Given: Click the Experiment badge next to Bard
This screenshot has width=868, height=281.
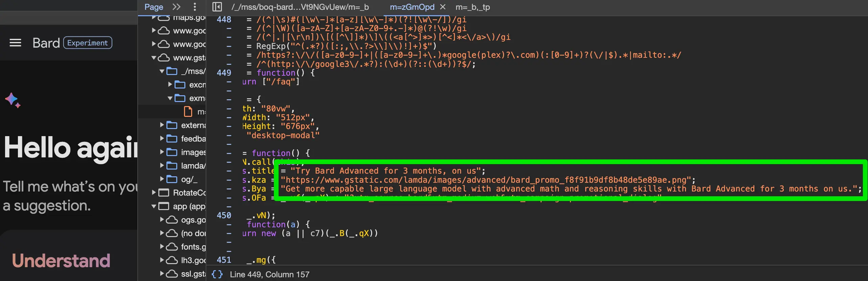Looking at the screenshot, I should tap(88, 43).
